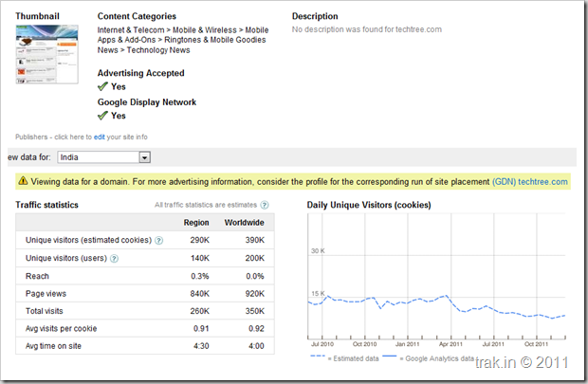
Task: Click help icon beside Unique visitors (estimated cookies)
Action: (x=159, y=241)
